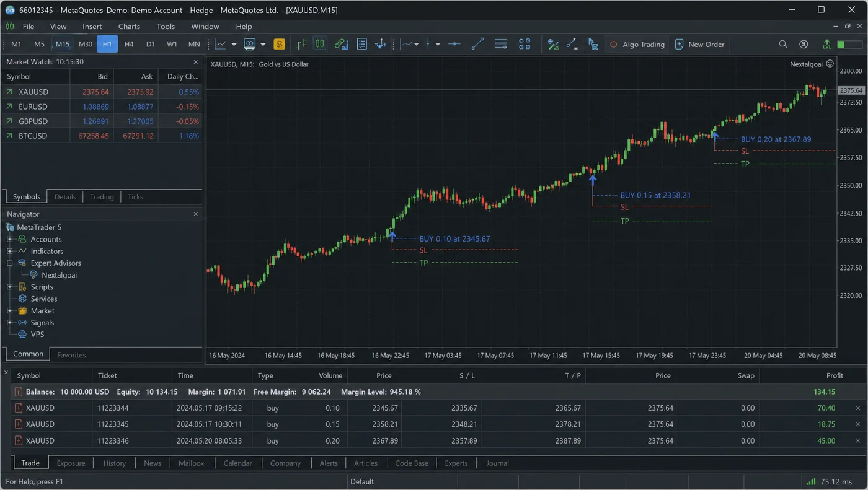Expand the templates dropdown arrow
The width and height of the screenshot is (868, 490).
[x=263, y=45]
